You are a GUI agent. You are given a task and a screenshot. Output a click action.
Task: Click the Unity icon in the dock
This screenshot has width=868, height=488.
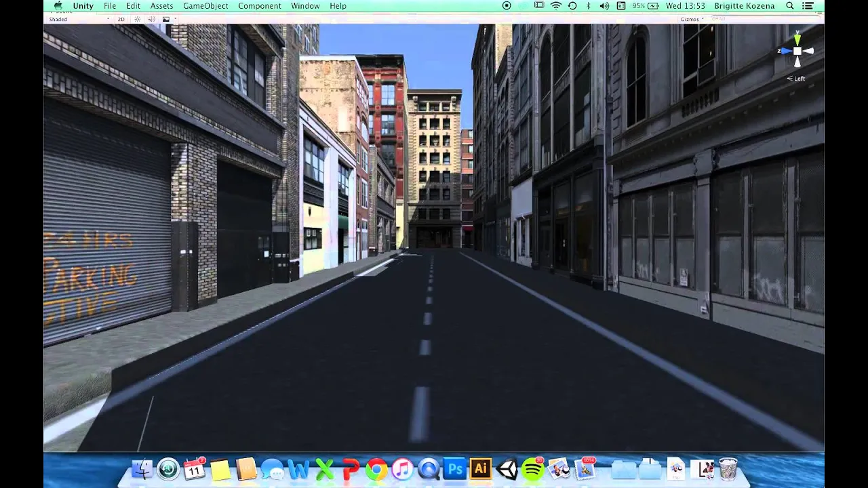click(507, 469)
